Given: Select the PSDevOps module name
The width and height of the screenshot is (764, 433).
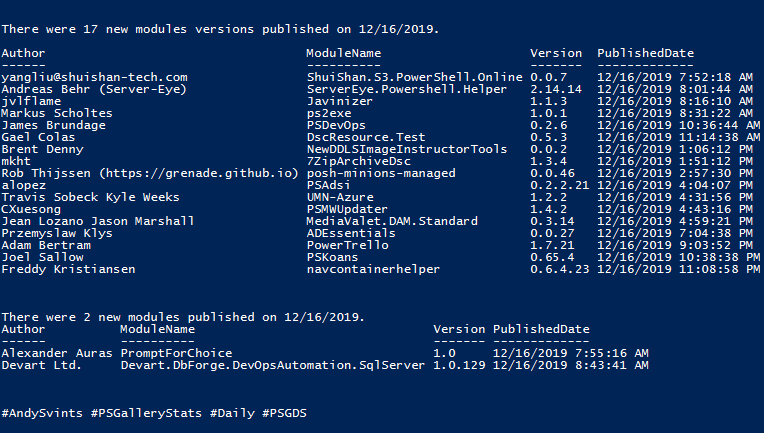Looking at the screenshot, I should 336,125.
